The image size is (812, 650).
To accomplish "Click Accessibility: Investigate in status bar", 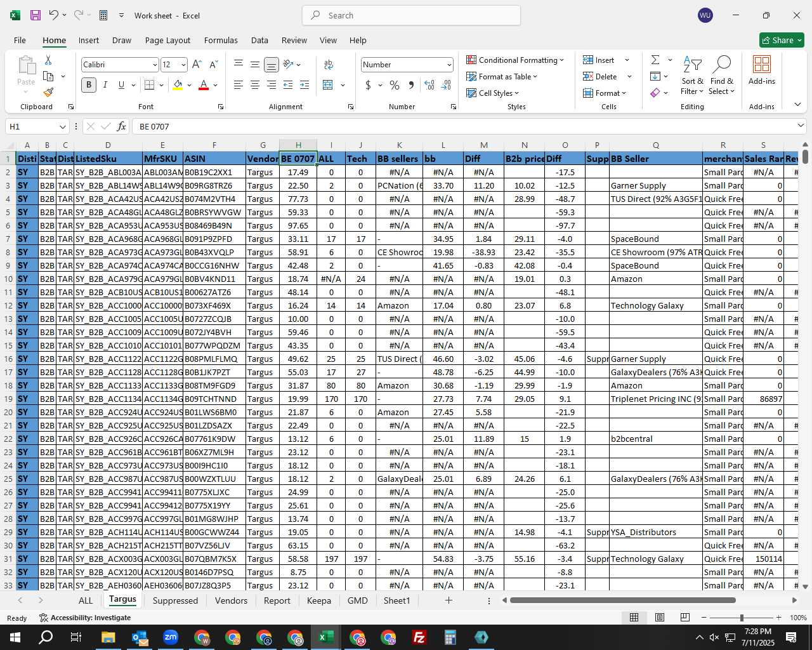I will tap(85, 618).
